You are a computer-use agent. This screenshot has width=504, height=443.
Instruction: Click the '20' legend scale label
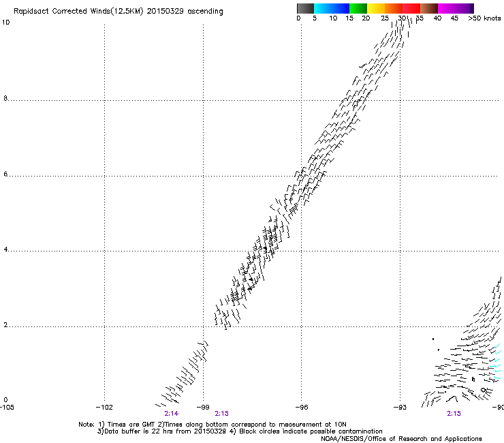tap(366, 18)
